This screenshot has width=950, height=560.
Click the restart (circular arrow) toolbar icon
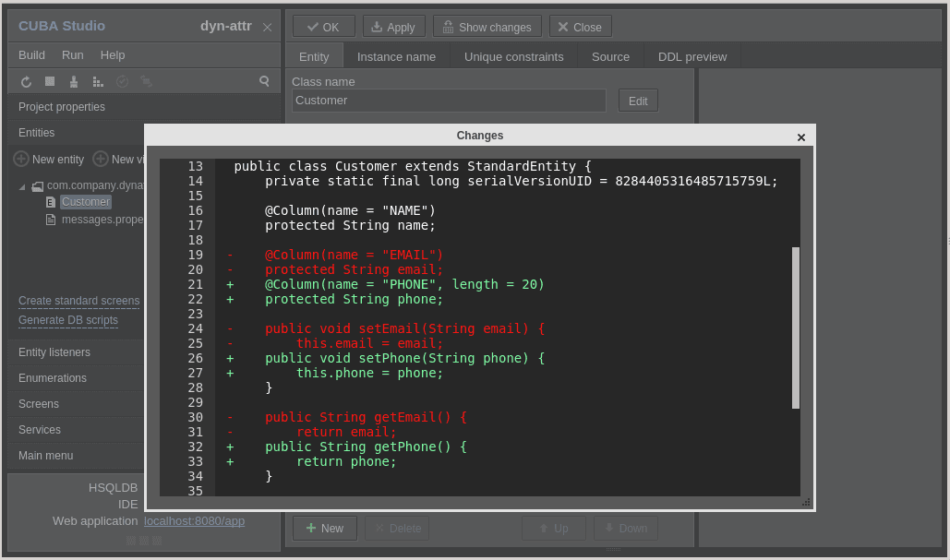(x=26, y=82)
